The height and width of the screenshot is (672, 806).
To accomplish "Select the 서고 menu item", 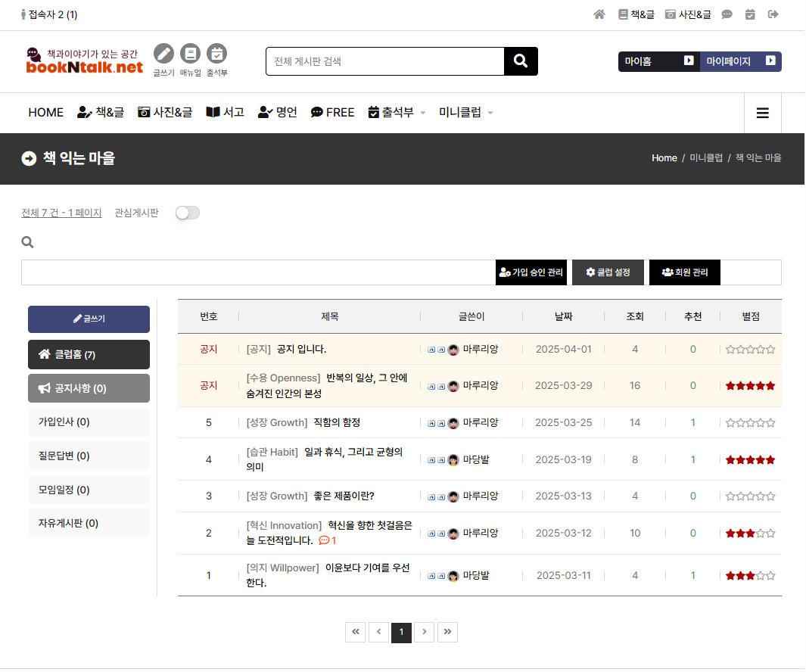I will click(x=225, y=112).
